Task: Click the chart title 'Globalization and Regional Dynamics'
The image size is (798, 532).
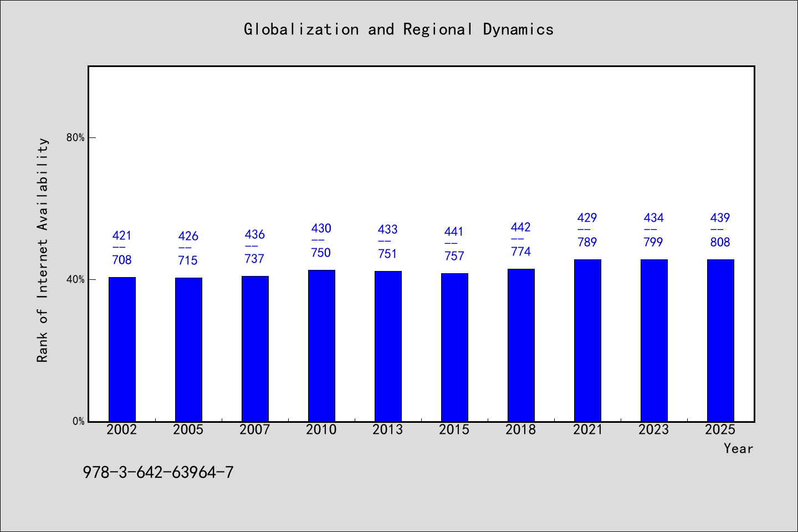Action: pyautogui.click(x=398, y=29)
